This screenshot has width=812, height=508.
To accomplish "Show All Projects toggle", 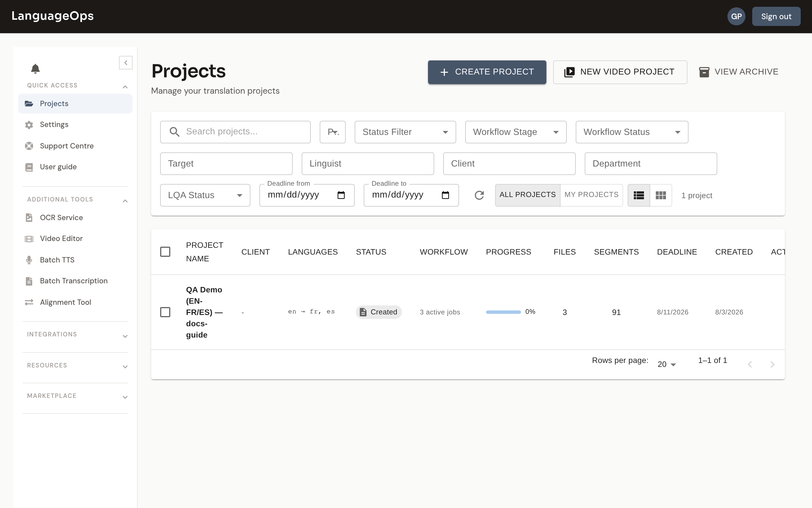I will [528, 195].
